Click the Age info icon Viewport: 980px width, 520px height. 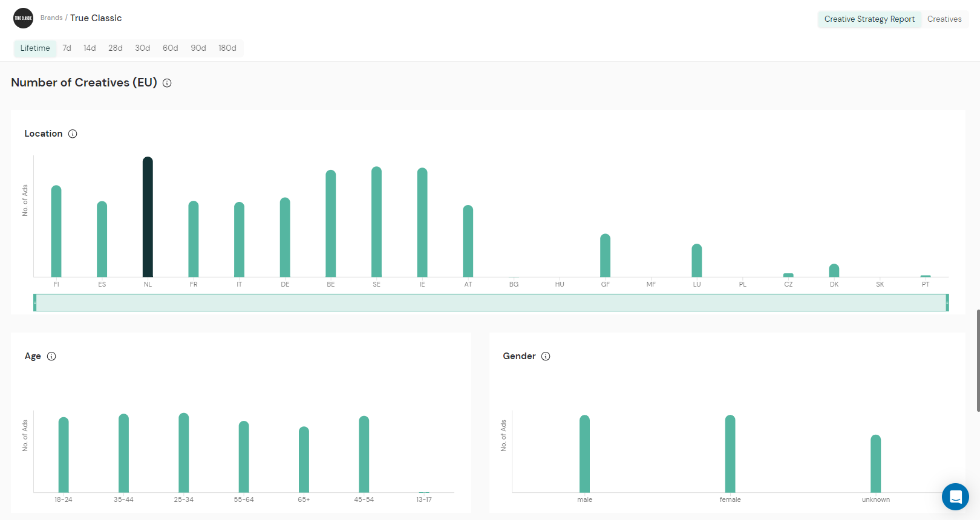tap(51, 356)
